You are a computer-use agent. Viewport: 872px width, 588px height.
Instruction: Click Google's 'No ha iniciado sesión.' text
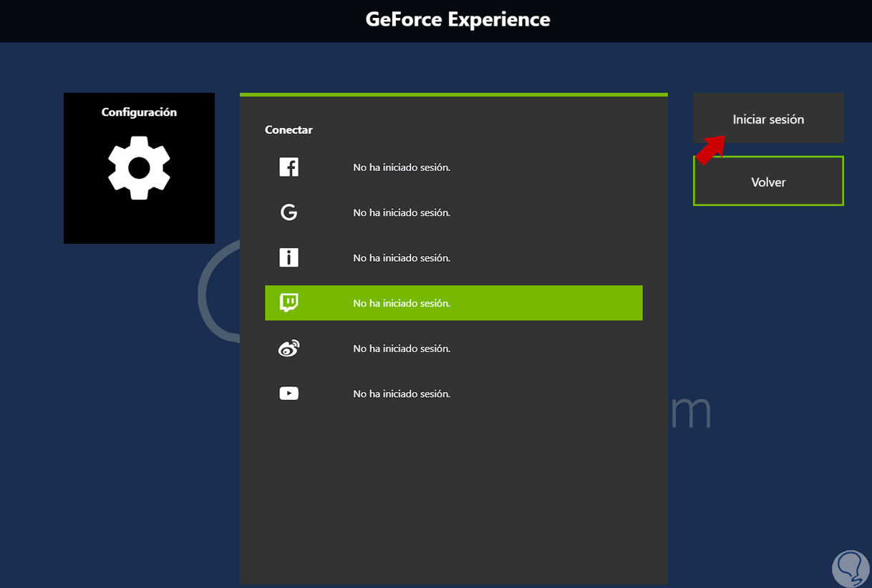point(402,212)
